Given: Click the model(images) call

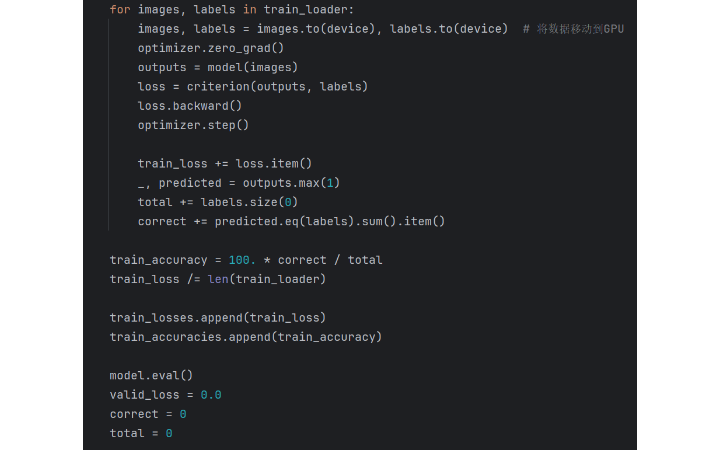Looking at the screenshot, I should pyautogui.click(x=253, y=68).
